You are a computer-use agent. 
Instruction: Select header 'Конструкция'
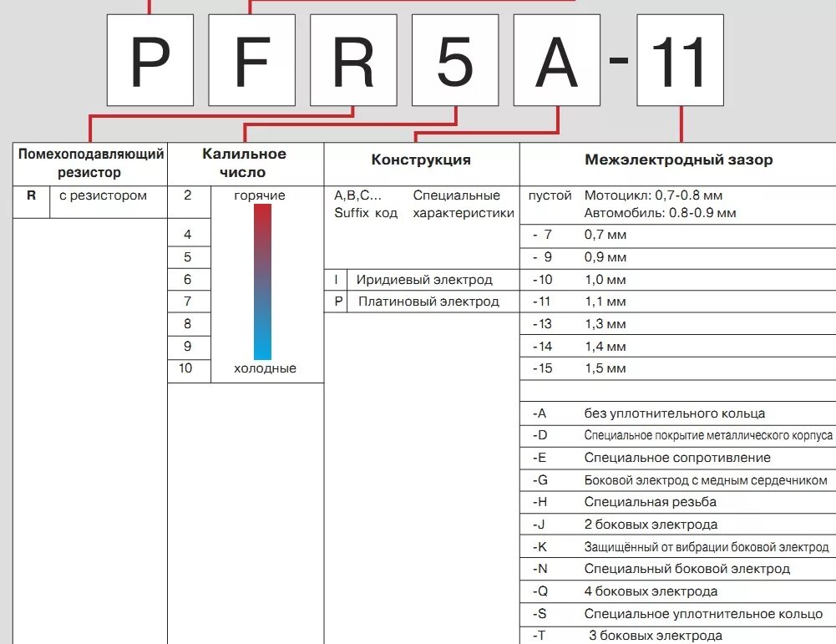[421, 160]
